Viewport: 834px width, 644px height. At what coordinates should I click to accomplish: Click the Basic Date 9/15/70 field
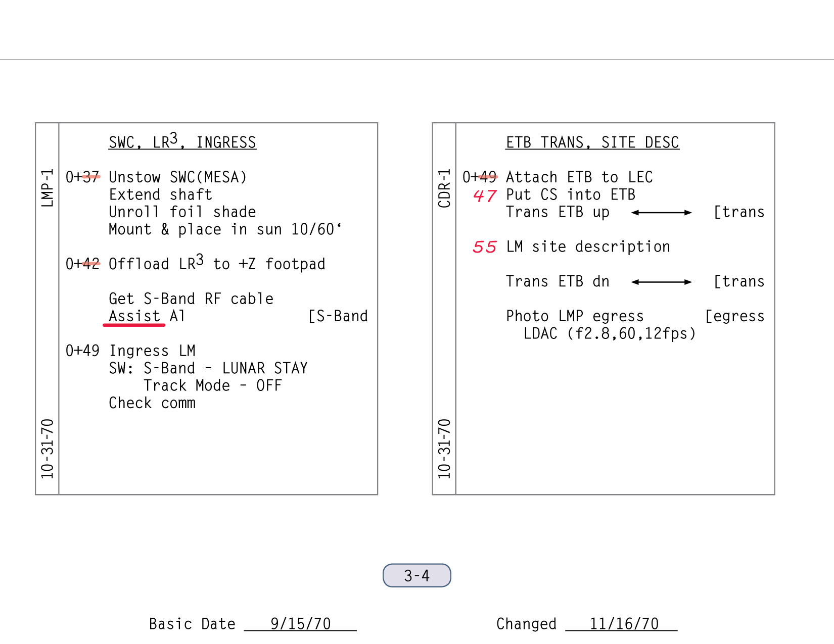300,624
